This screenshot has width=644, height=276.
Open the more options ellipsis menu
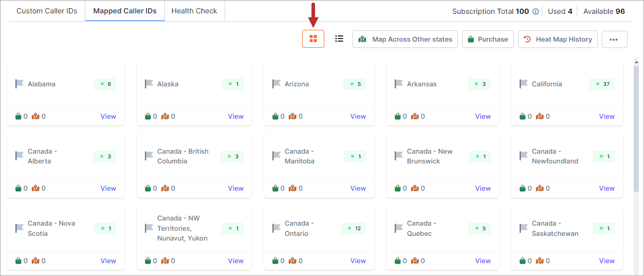[x=614, y=39]
